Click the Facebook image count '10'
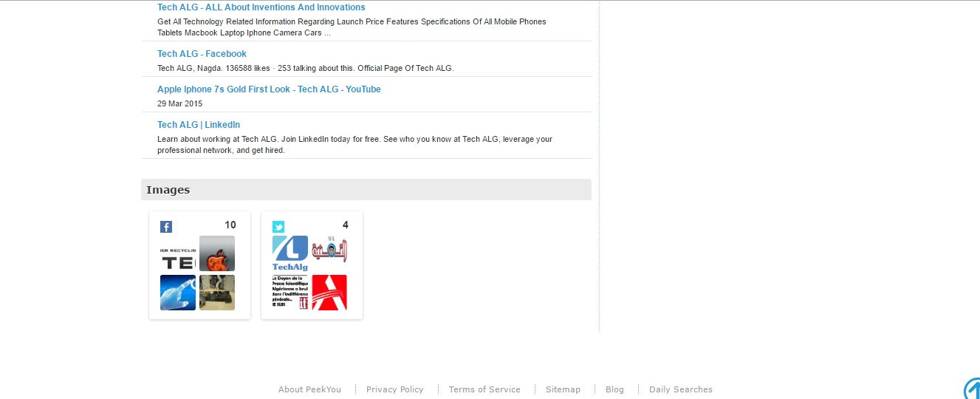Image resolution: width=980 pixels, height=399 pixels. pos(230,225)
